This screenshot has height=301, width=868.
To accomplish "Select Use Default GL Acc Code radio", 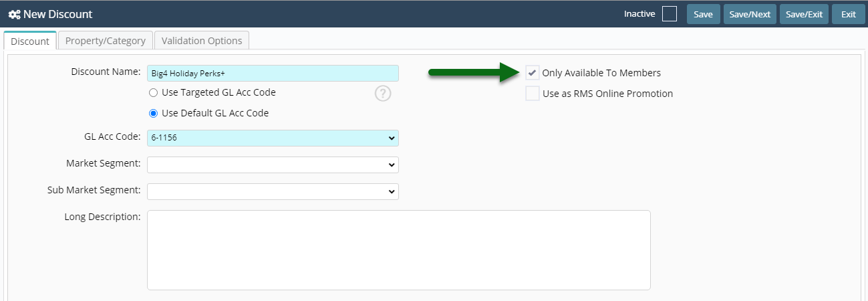I will tap(153, 113).
